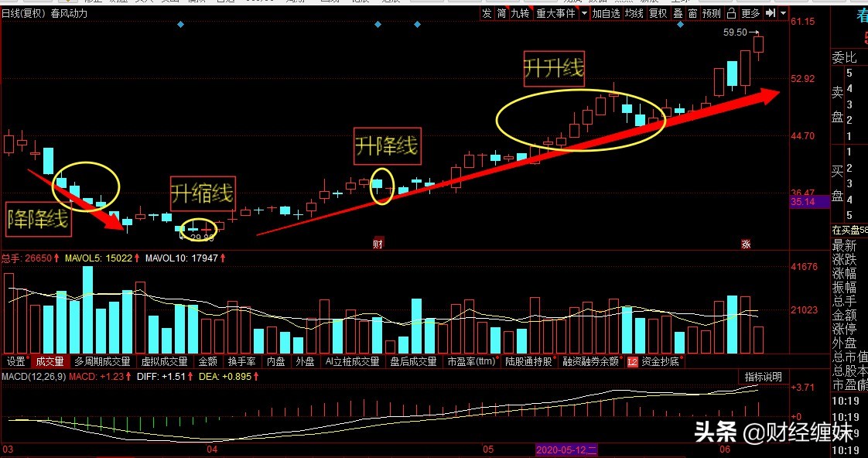
Task: Click the 41676 volume axis label
Action: [x=804, y=266]
